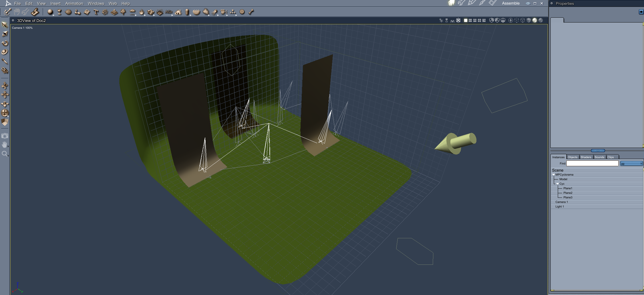Switch to the Shaders tab
Viewport: 644px width, 295px height.
pyautogui.click(x=586, y=157)
